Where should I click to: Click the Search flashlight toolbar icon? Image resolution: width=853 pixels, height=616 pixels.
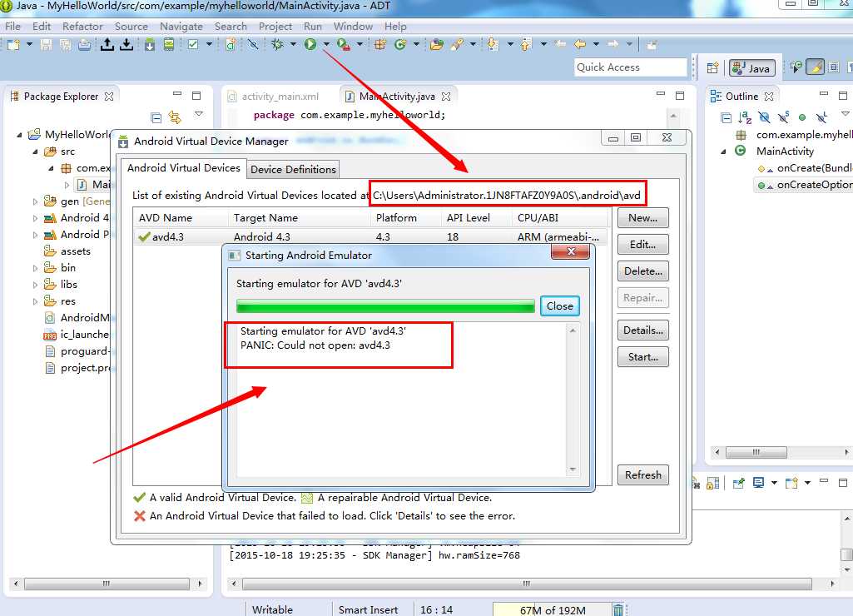(457, 44)
